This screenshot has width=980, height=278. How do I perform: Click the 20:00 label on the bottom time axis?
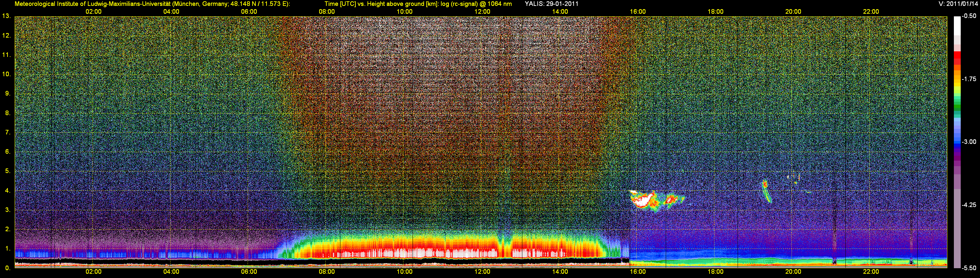[x=793, y=272]
